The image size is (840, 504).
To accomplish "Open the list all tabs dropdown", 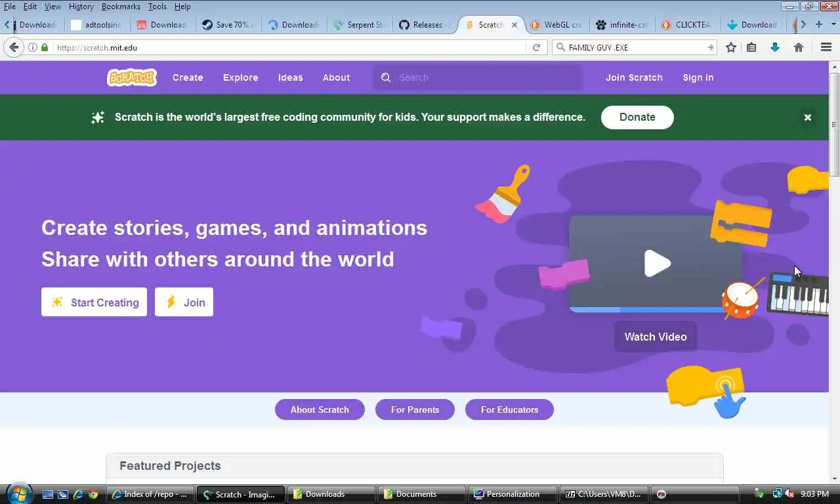I will coord(833,24).
